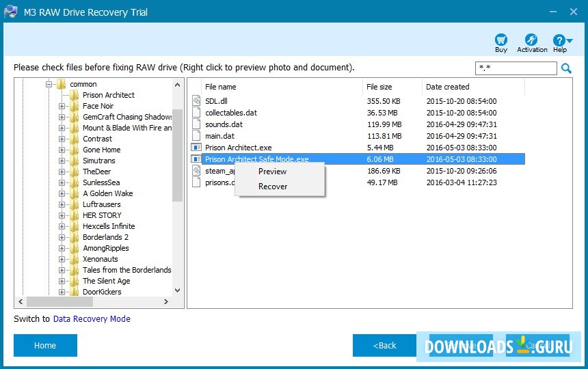This screenshot has height=369, width=588.
Task: Click the tree scroll left arrow
Action: click(21, 301)
